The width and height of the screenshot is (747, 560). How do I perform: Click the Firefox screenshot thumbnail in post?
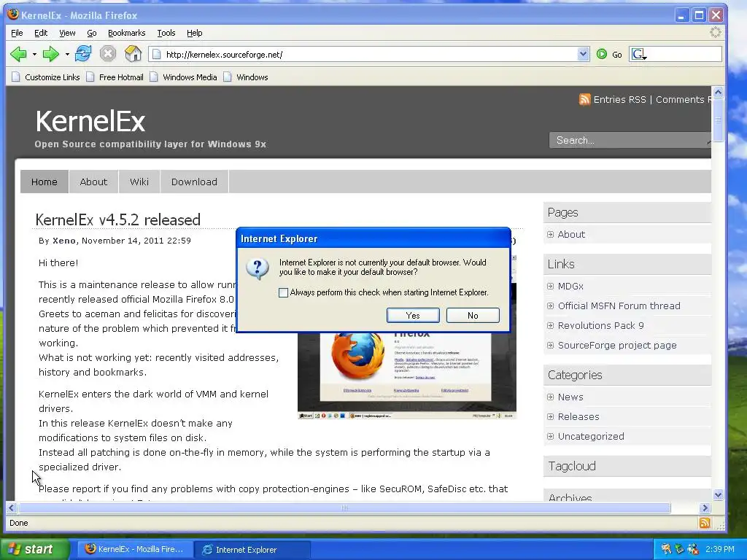pyautogui.click(x=407, y=376)
